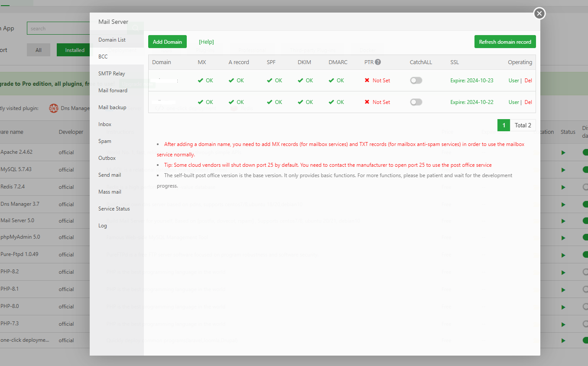Screen dimensions: 588x366
Task: Click the Developer column header in background
Action: 71,132
